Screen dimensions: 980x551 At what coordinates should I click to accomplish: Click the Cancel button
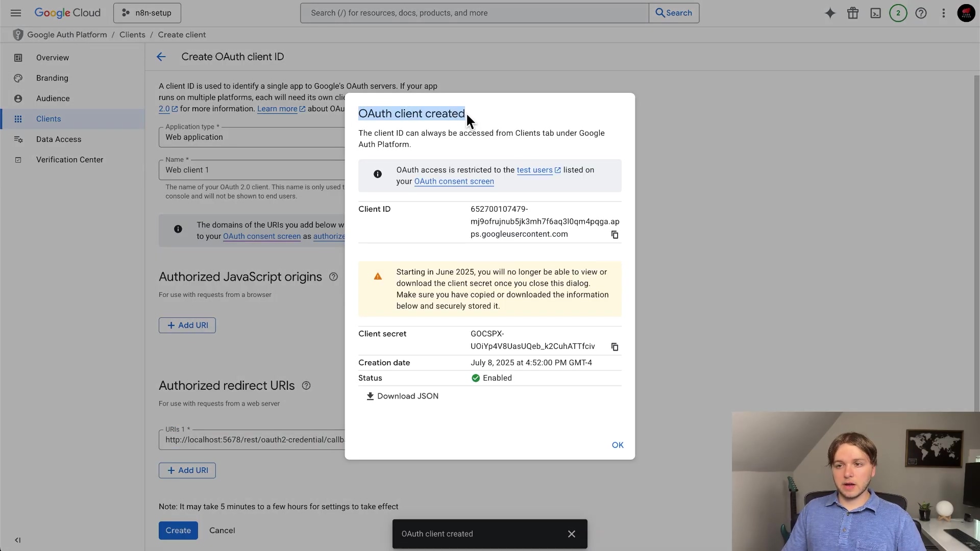coord(222,531)
